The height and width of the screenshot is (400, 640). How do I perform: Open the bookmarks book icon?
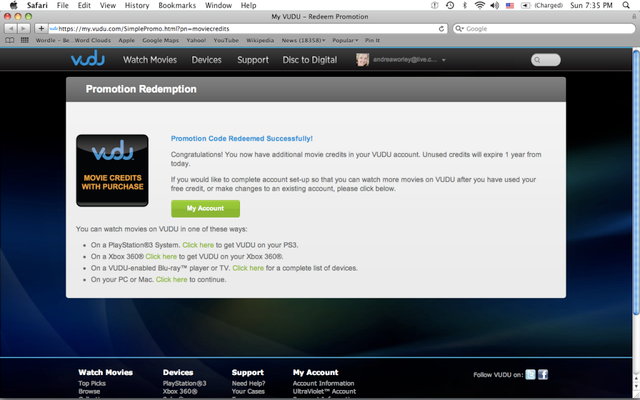coord(10,40)
